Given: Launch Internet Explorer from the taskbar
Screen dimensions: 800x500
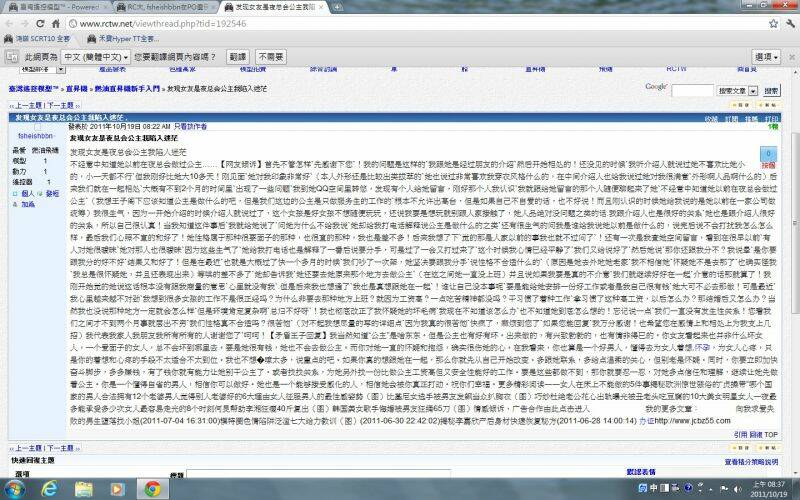Looking at the screenshot, I should (49, 489).
